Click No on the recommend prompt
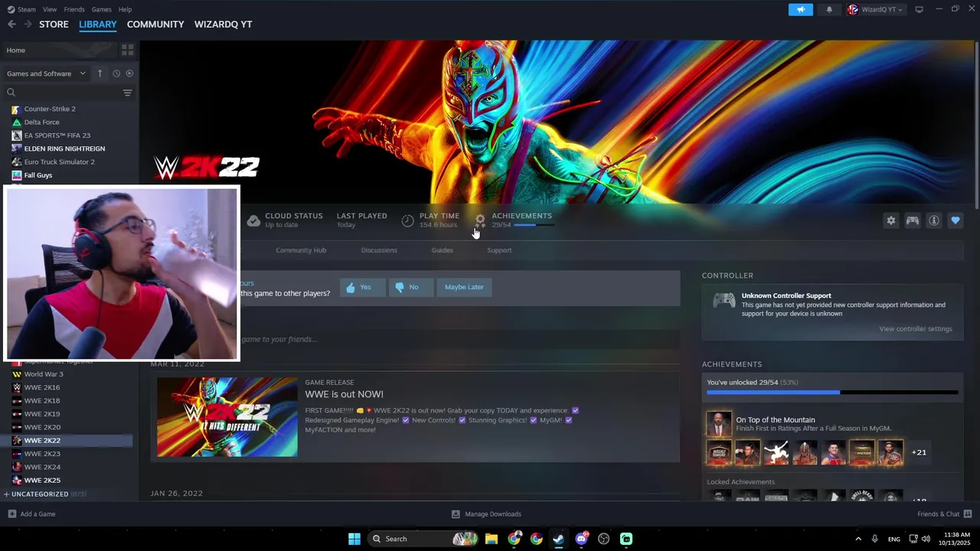This screenshot has height=551, width=980. [x=411, y=287]
